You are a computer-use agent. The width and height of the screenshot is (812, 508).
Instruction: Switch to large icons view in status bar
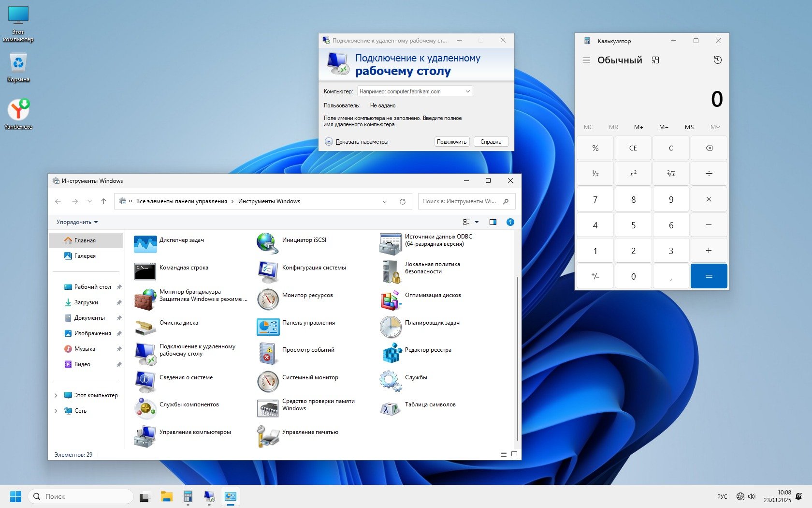click(x=514, y=454)
